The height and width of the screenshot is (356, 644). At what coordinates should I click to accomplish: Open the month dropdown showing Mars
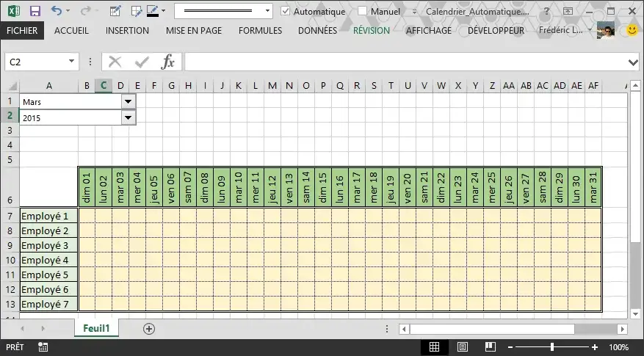click(129, 102)
